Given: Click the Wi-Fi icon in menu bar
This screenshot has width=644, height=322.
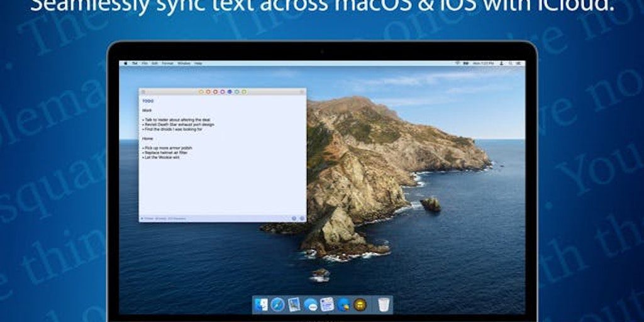Looking at the screenshot, I should click(x=457, y=64).
